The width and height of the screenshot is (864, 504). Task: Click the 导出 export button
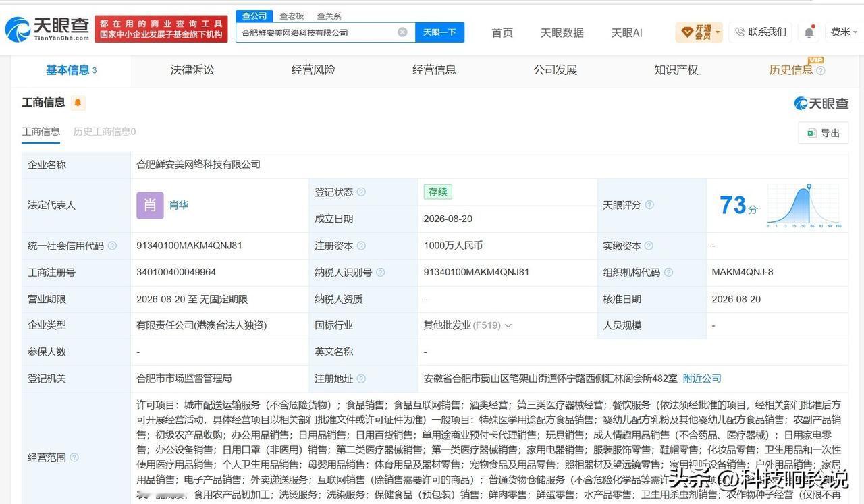(823, 134)
